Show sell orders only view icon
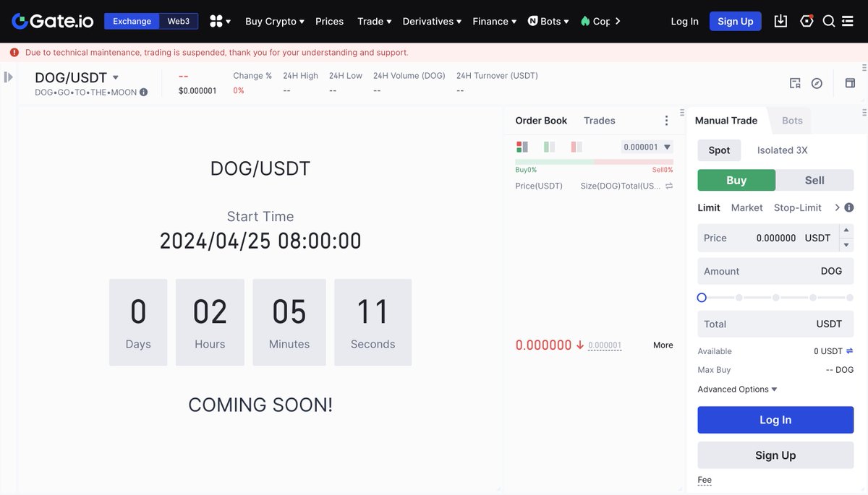 pos(576,147)
